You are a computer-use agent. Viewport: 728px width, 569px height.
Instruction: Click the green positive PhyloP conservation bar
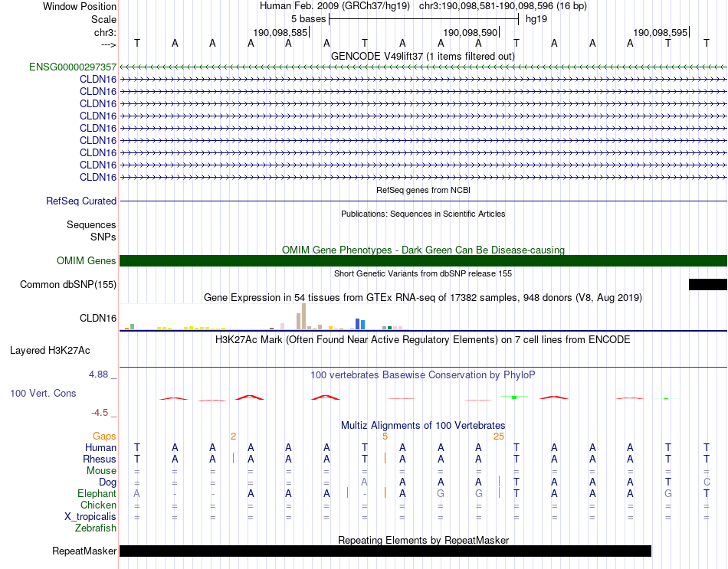(x=514, y=397)
